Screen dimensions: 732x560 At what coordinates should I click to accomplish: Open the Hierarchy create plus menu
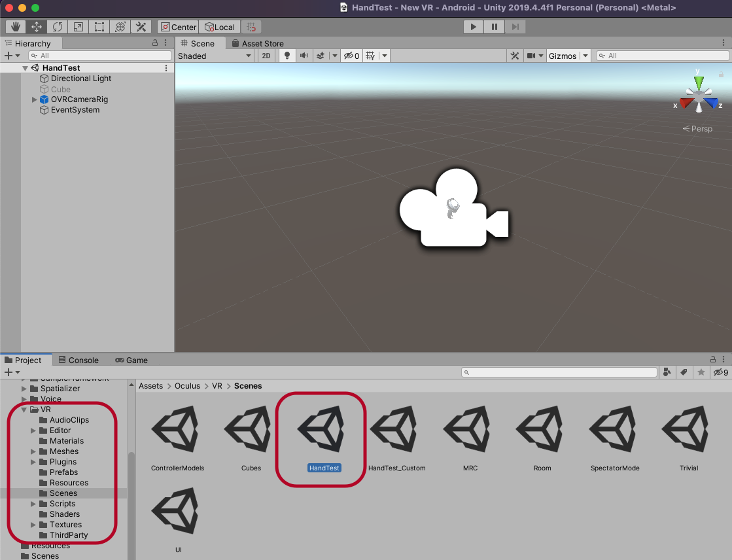(x=12, y=56)
